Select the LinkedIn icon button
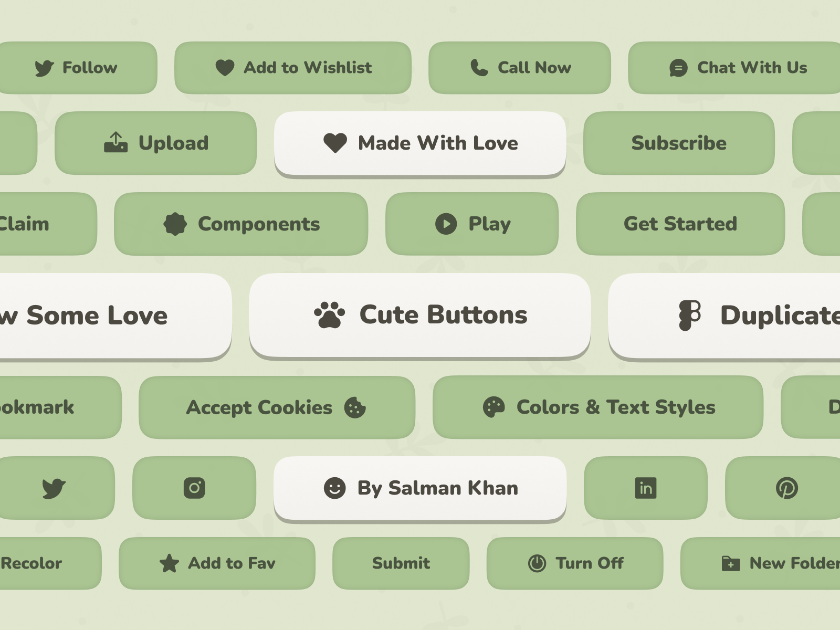840x630 pixels. tap(645, 488)
